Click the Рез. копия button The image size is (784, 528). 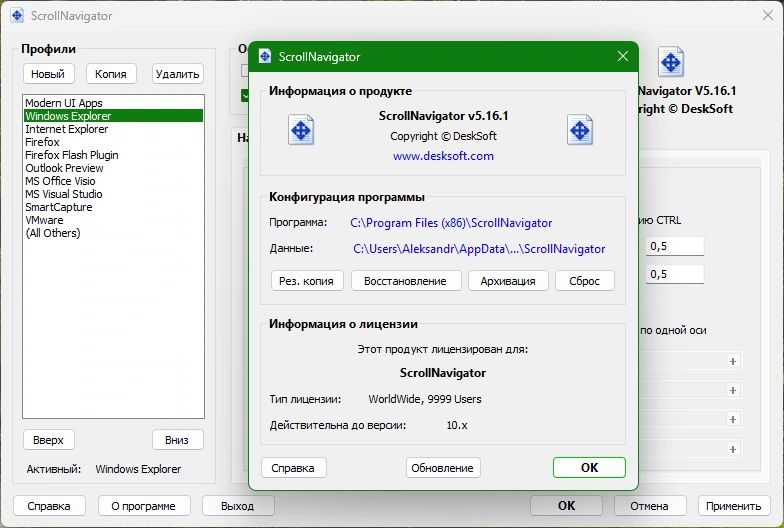[306, 281]
